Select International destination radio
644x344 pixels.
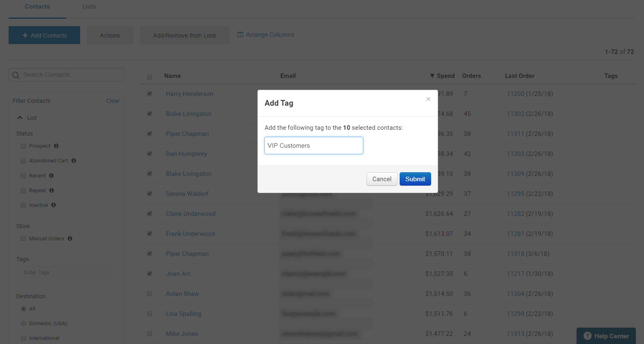(23, 338)
